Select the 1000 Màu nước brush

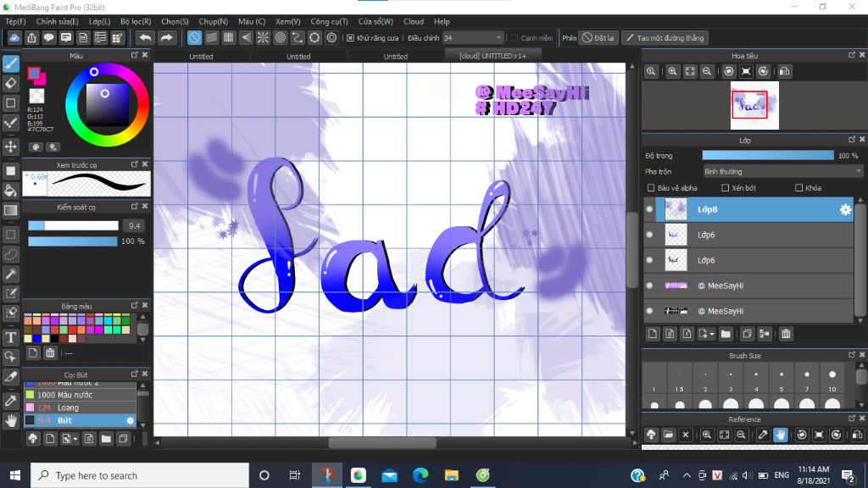tap(80, 395)
